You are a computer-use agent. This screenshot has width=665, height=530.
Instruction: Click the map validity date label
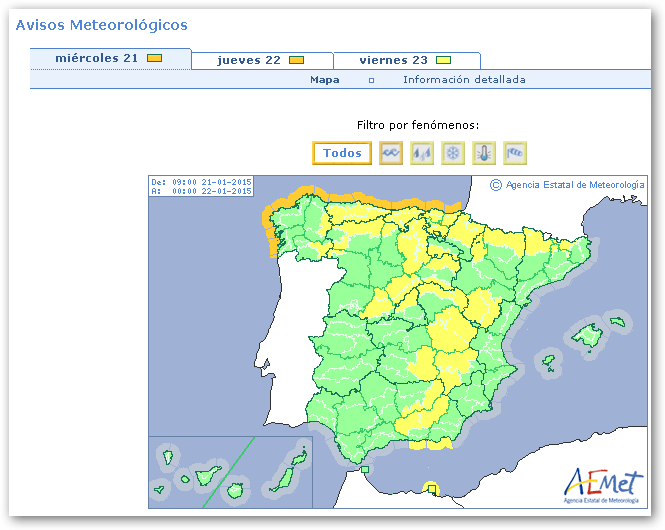[201, 186]
